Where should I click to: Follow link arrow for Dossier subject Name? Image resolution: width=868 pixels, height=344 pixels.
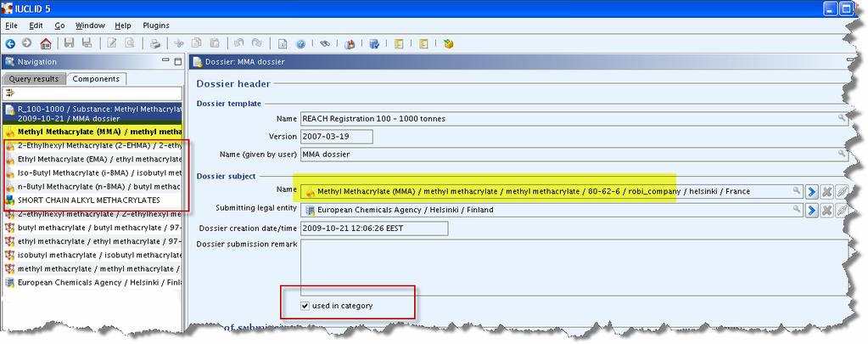coord(811,192)
